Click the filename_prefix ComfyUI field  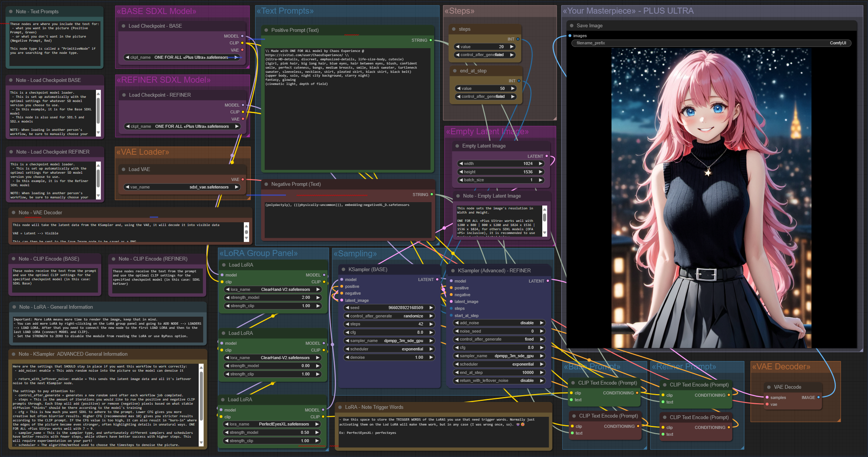[711, 43]
